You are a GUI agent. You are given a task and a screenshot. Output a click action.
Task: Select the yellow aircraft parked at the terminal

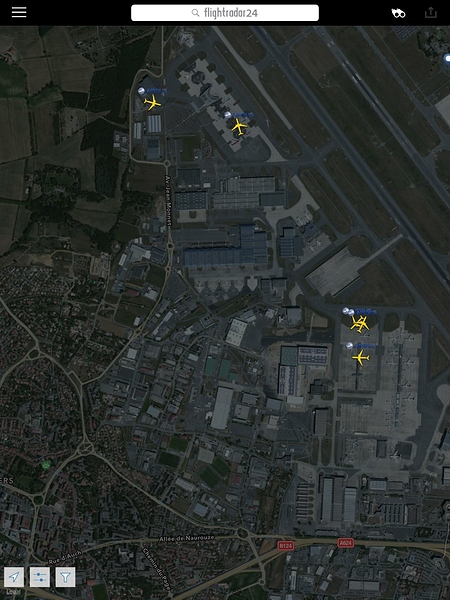tap(239, 127)
